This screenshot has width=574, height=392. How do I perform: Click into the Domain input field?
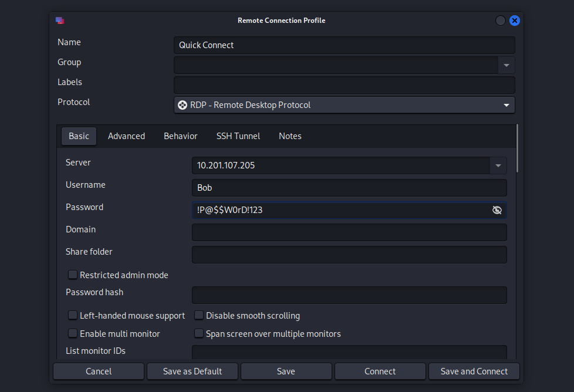click(349, 232)
